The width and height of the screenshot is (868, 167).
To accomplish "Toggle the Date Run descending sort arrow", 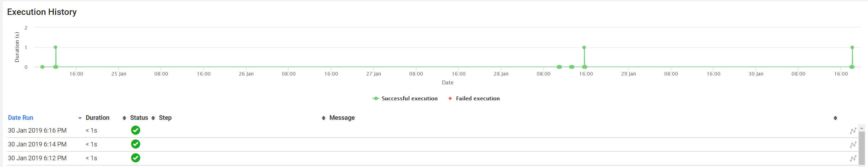I will (80, 118).
